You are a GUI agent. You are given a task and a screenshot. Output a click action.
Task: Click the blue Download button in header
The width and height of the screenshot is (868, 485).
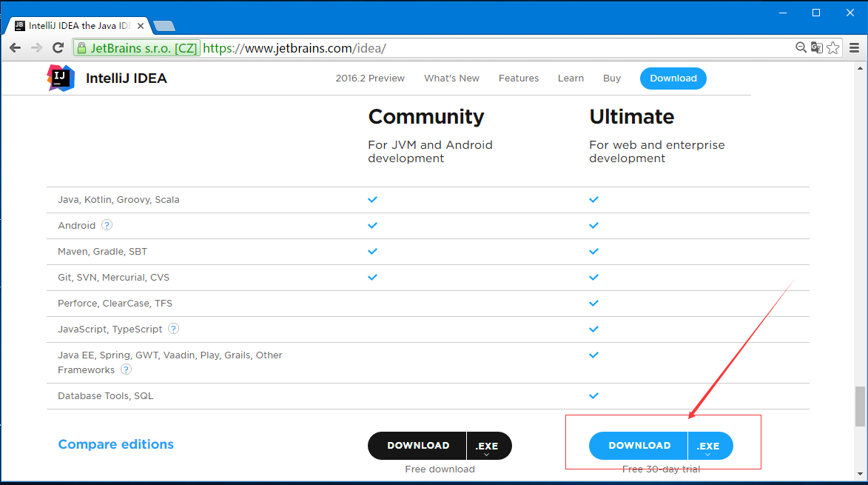[673, 78]
